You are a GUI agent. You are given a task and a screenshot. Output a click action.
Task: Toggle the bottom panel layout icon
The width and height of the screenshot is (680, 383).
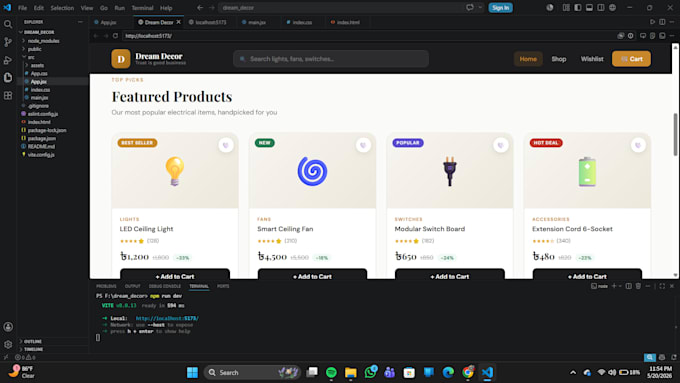pos(589,8)
